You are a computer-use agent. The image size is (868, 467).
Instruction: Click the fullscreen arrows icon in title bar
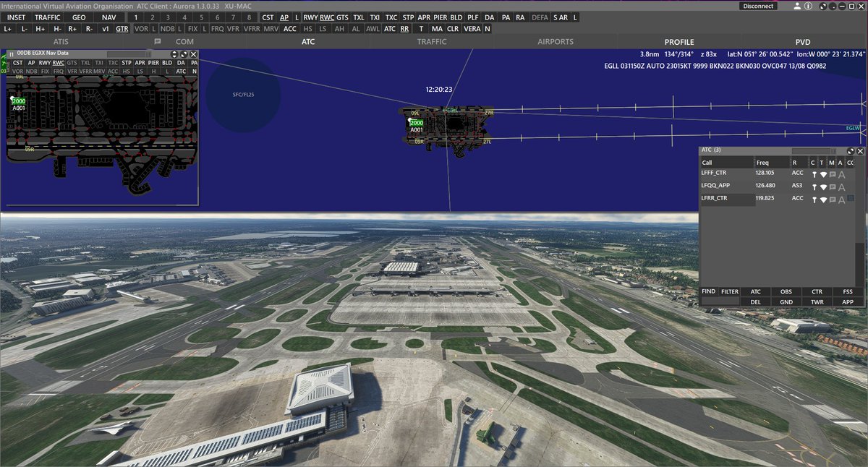tap(823, 6)
